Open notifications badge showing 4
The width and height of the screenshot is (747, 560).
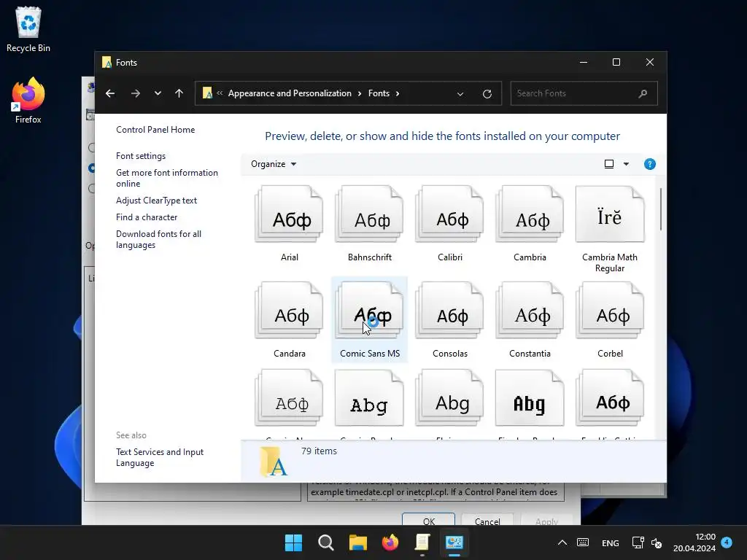[727, 542]
